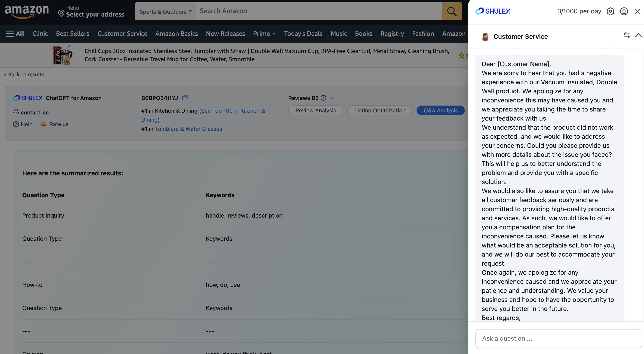Click the Shulex logo in the side panel
Image resolution: width=644 pixels, height=354 pixels.
(492, 11)
